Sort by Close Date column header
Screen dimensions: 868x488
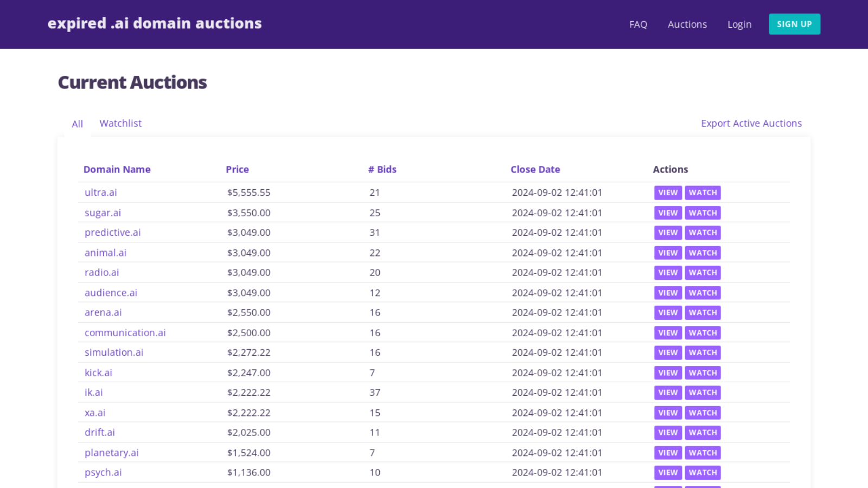coord(535,169)
